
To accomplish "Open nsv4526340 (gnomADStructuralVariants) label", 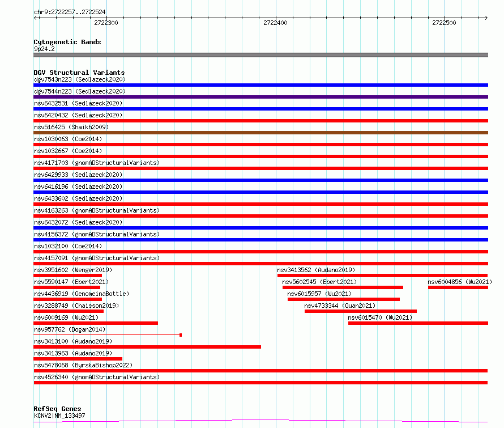I will click(97, 377).
